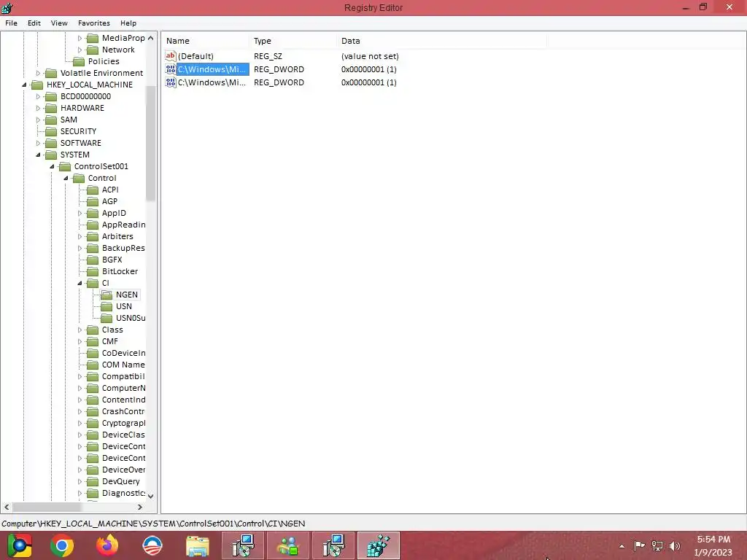Image resolution: width=747 pixels, height=560 pixels.
Task: Collapse the CI key
Action: click(x=80, y=283)
